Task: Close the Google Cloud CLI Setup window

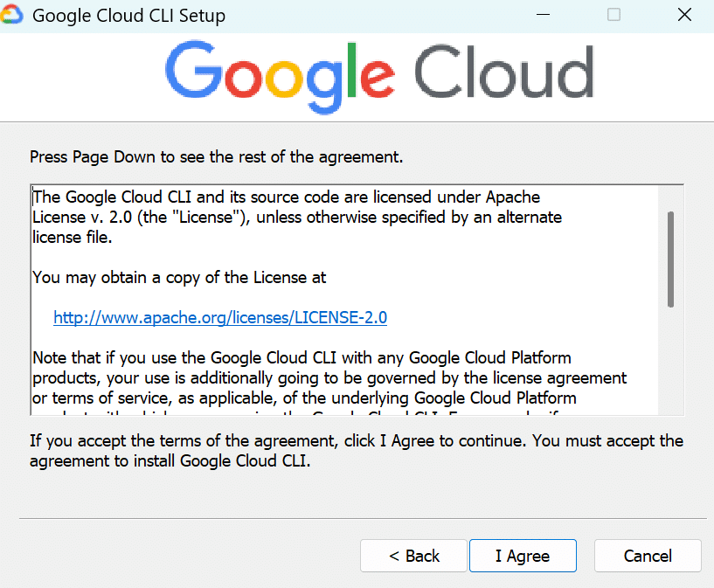Action: tap(684, 15)
